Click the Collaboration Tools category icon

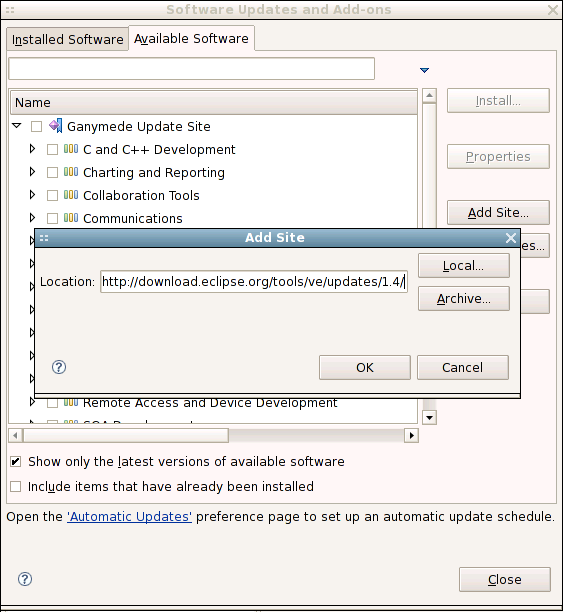71,195
